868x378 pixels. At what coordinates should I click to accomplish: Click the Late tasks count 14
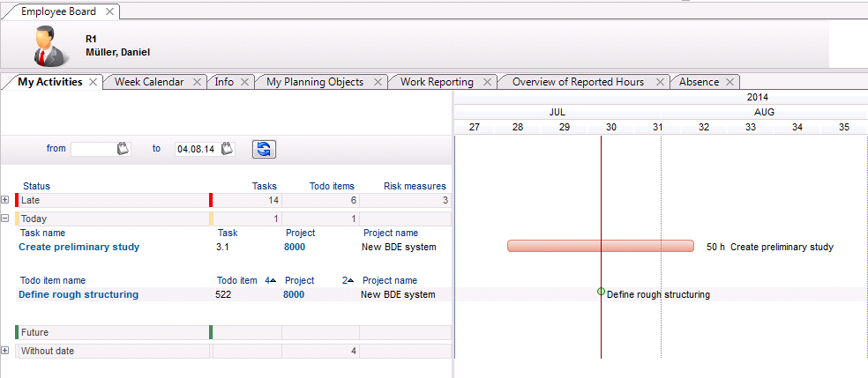tap(273, 200)
